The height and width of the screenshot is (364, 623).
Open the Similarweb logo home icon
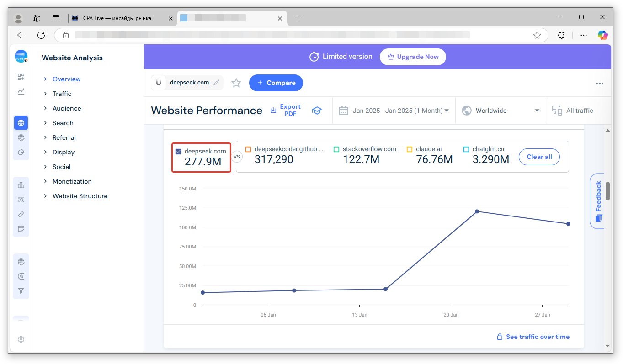pyautogui.click(x=21, y=57)
